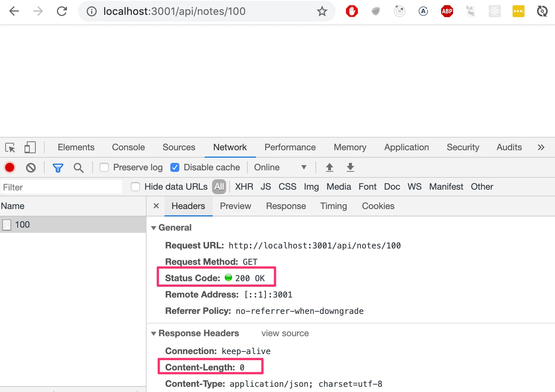Close the request details pane

click(x=156, y=206)
